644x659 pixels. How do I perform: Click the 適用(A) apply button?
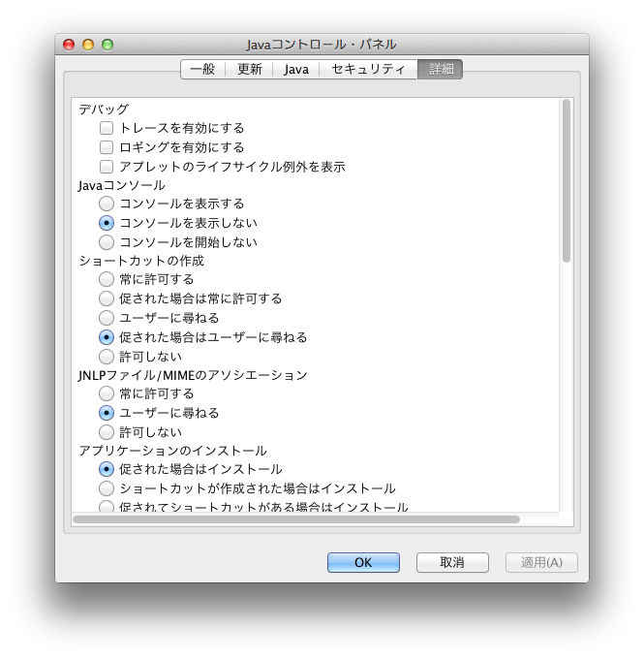coord(541,562)
